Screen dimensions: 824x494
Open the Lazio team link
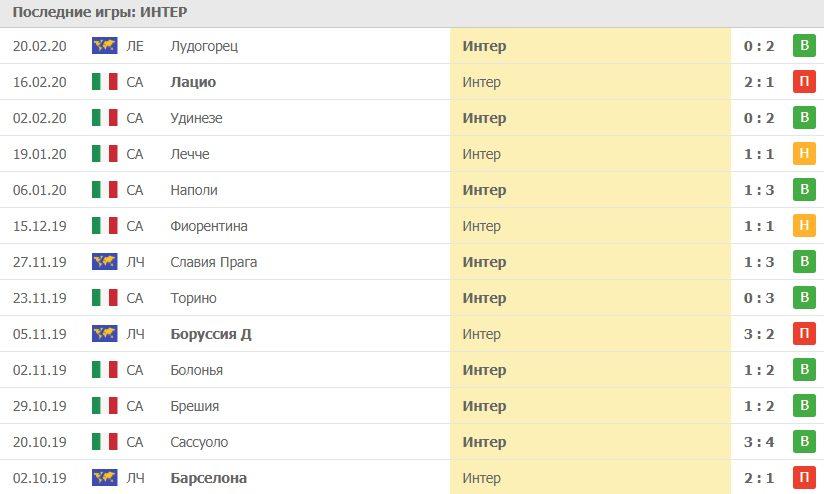[x=193, y=82]
